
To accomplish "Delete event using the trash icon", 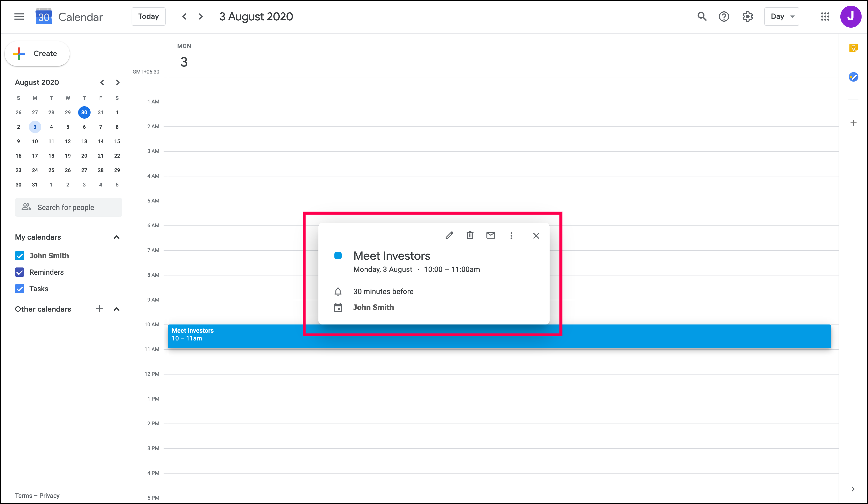I will point(470,235).
